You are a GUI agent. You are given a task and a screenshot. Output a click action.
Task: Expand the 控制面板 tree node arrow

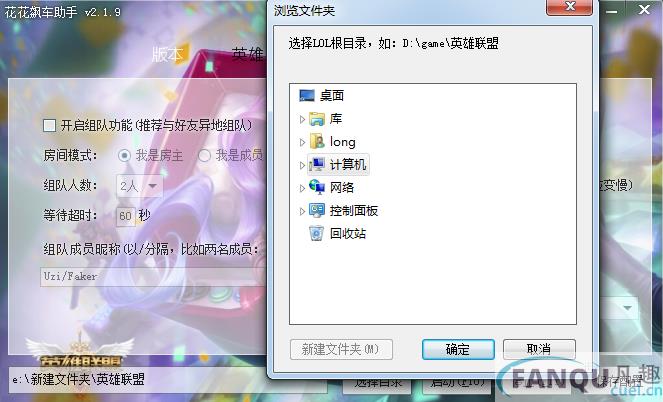(x=302, y=211)
